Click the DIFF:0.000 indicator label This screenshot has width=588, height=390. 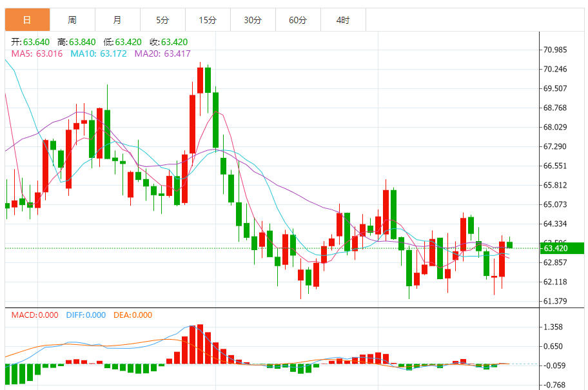pos(86,315)
